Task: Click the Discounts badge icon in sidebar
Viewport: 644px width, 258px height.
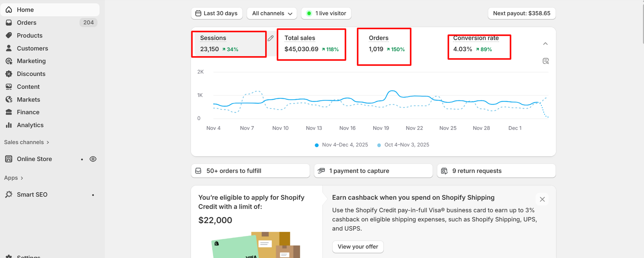Action: 9,74
